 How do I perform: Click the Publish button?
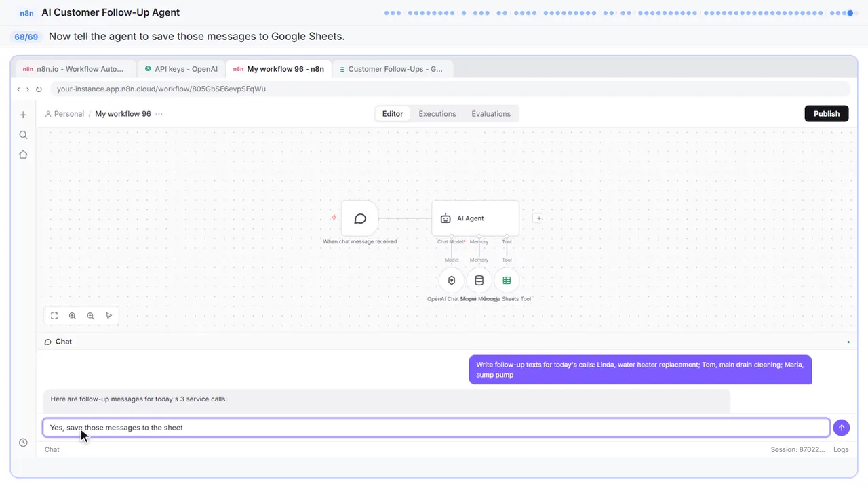827,114
